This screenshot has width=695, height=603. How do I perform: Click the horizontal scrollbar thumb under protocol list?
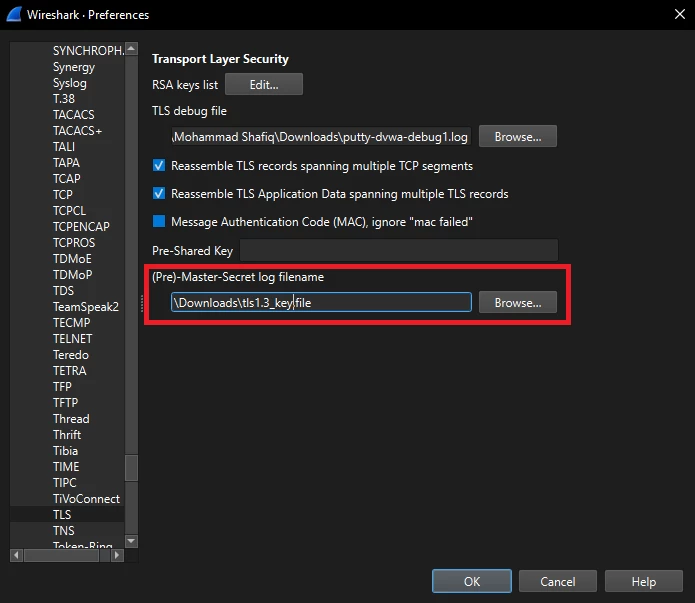62,555
